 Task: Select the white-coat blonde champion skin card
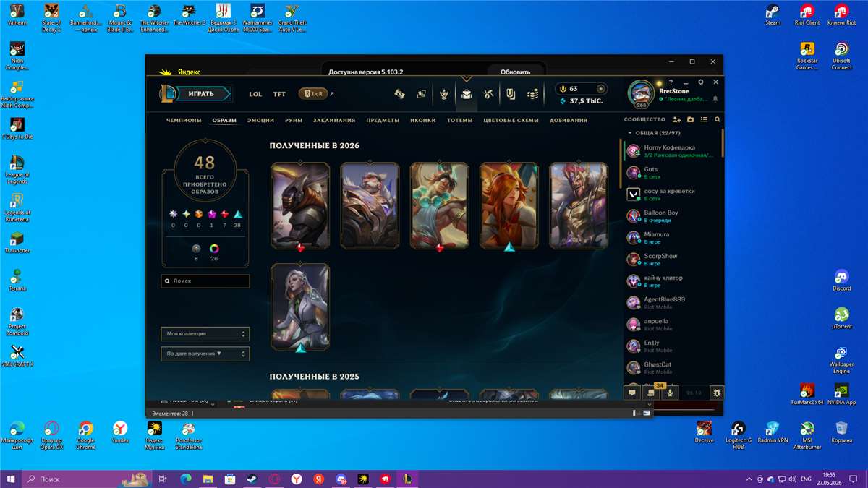tap(300, 307)
